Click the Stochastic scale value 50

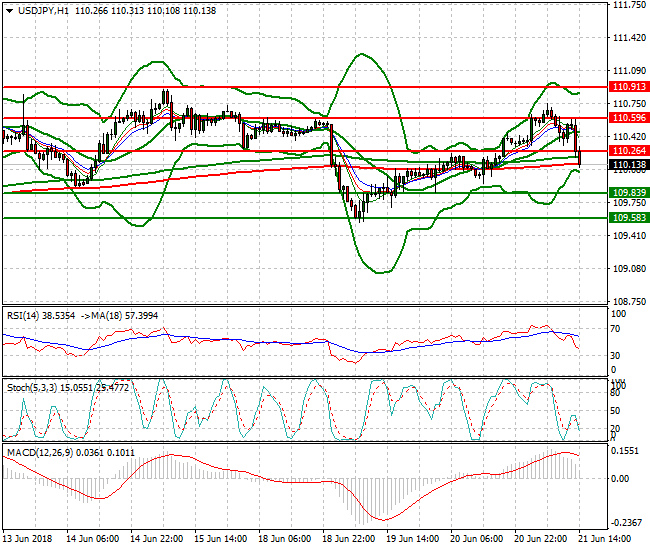pos(615,411)
